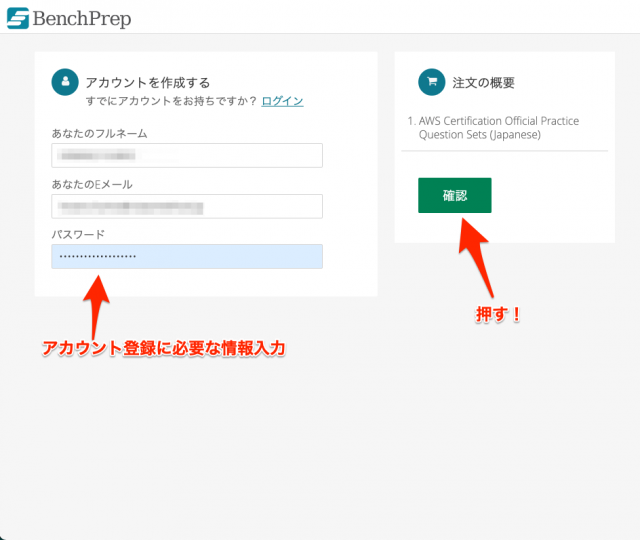
Task: Focus the あなたのEメール input field
Action: point(187,207)
